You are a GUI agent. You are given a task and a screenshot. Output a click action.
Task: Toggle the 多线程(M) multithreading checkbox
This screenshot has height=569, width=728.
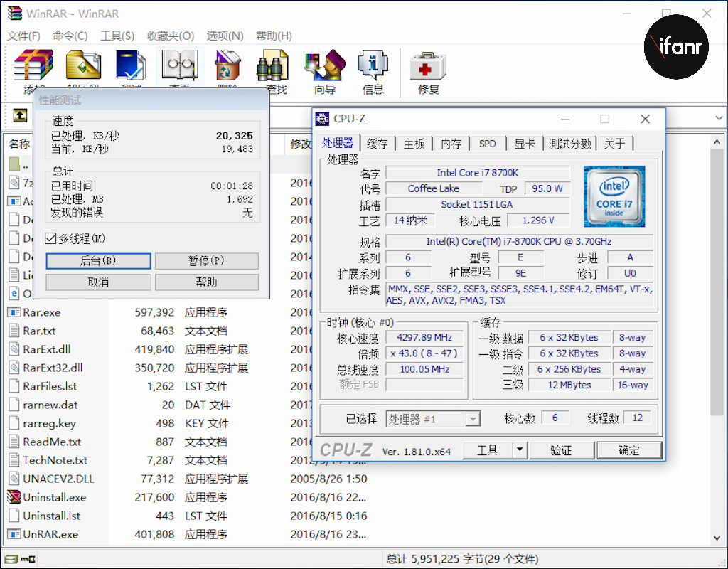51,238
